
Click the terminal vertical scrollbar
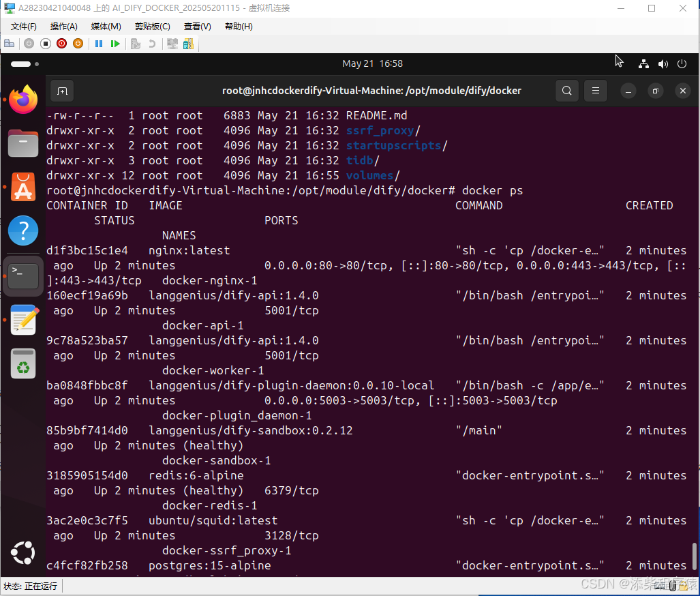(x=694, y=556)
